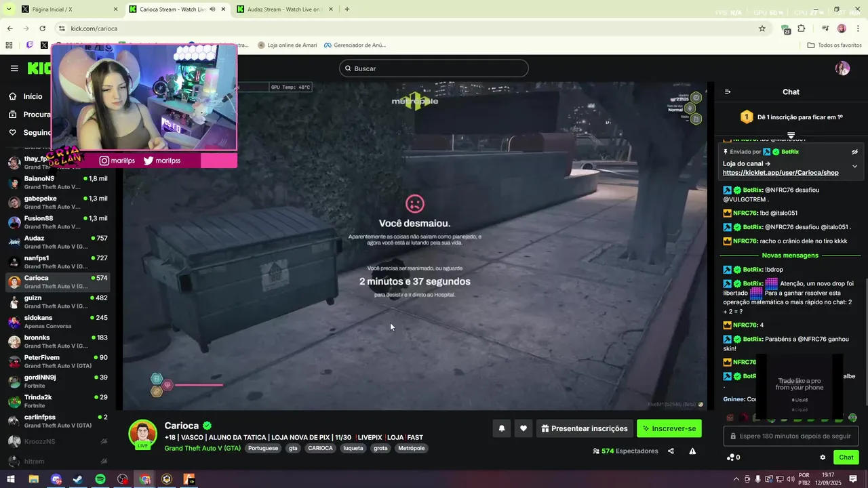Click the Inscrever-se button
868x488 pixels.
(669, 428)
